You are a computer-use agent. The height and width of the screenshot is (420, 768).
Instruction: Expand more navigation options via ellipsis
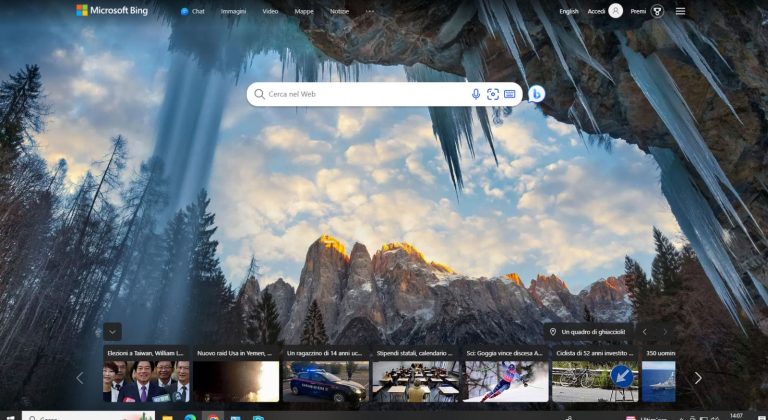[370, 11]
